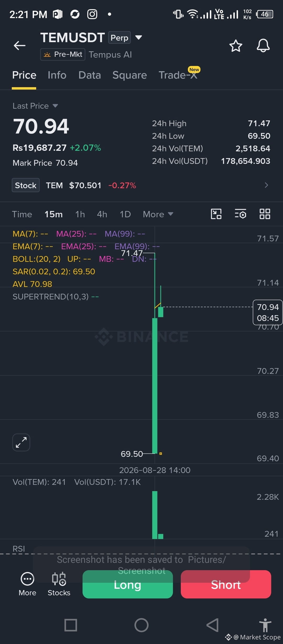Image resolution: width=283 pixels, height=644 pixels.
Task: Tap the green Long button
Action: 128,584
